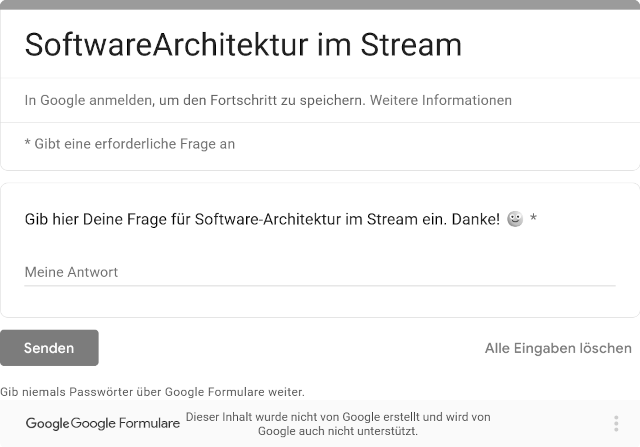Click the Gib niemals Passwörter warning text
Image resolution: width=640 pixels, height=447 pixels.
[152, 391]
